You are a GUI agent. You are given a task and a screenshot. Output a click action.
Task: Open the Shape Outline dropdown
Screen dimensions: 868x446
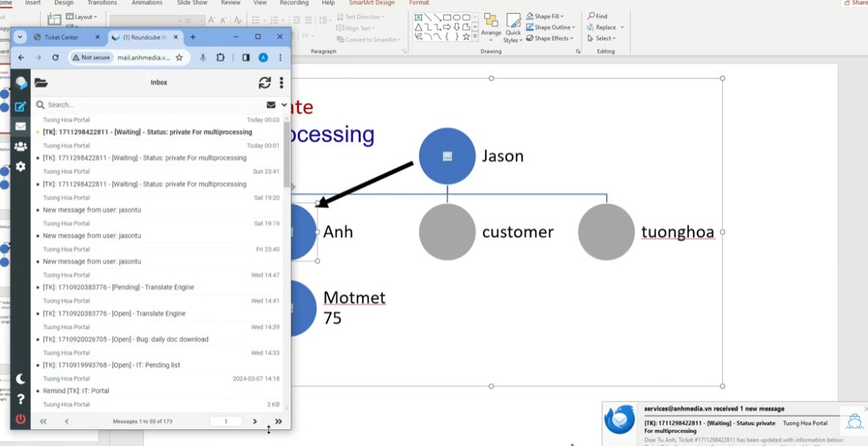(550, 27)
